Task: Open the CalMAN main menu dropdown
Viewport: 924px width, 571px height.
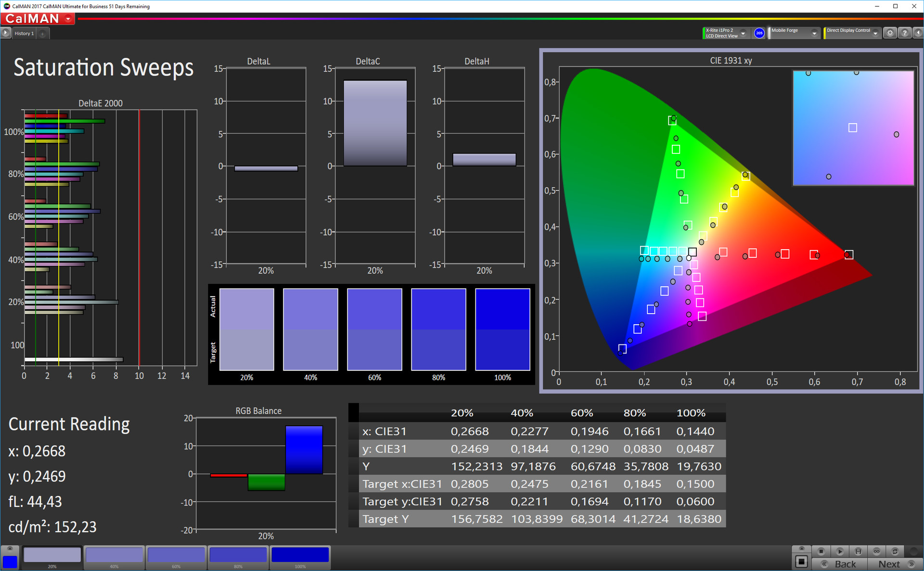Action: [x=68, y=19]
